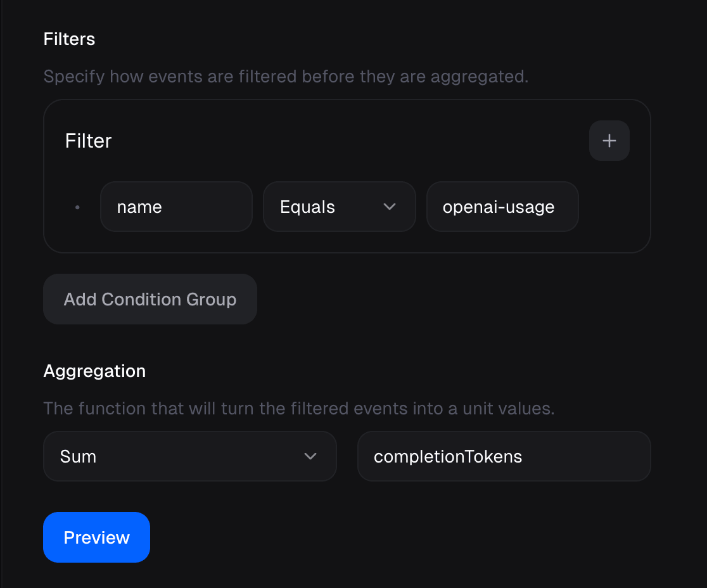
Task: Focus the openai-usage filter value field
Action: coord(502,207)
